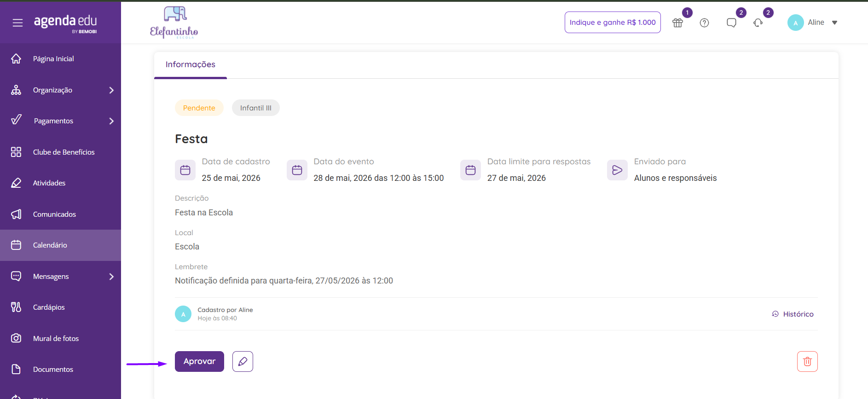Click the Data limite para respostas icon
This screenshot has width=868, height=399.
tap(471, 170)
